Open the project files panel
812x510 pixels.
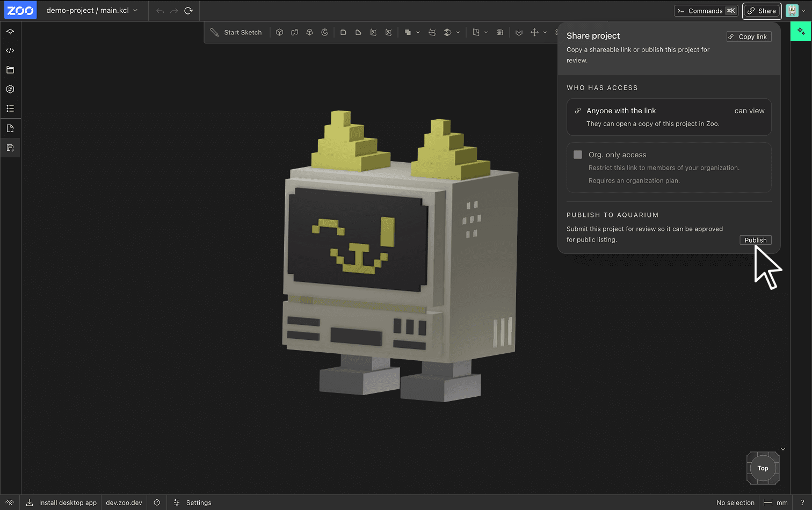[x=10, y=69]
